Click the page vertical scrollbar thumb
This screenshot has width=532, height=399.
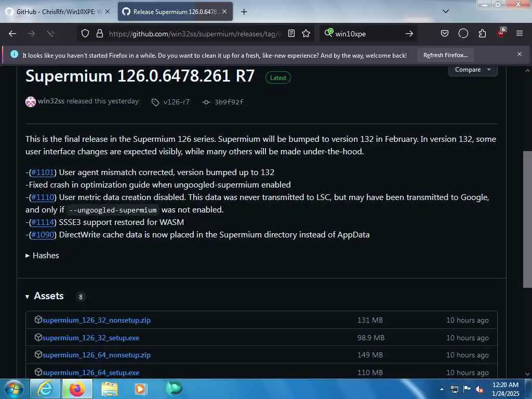click(x=527, y=220)
